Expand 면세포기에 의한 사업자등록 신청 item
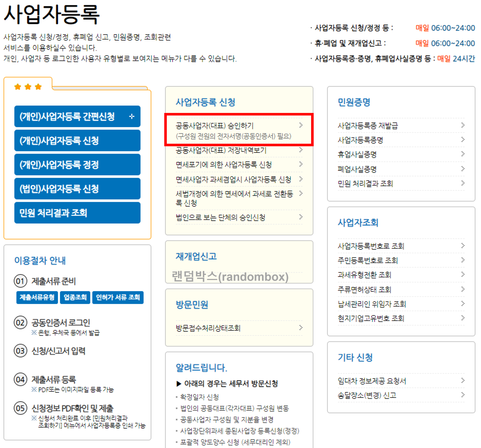Image resolution: width=481 pixels, height=448 pixels. 224,165
